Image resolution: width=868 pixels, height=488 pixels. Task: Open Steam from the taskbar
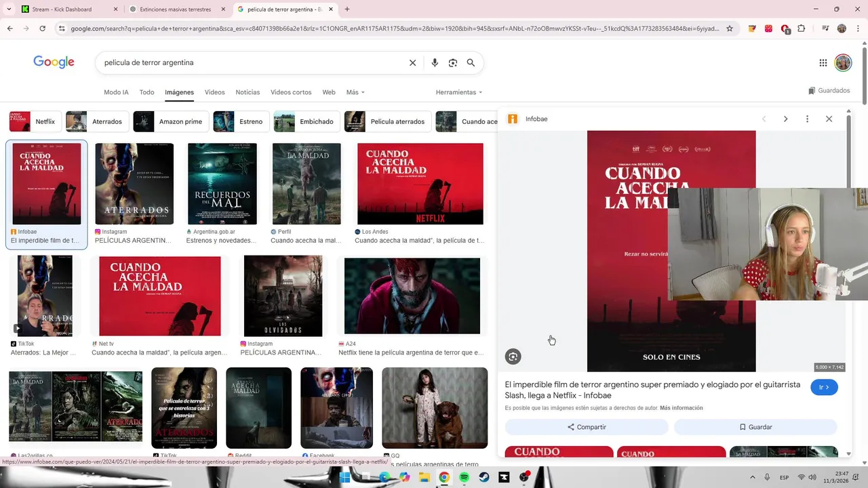pyautogui.click(x=484, y=477)
